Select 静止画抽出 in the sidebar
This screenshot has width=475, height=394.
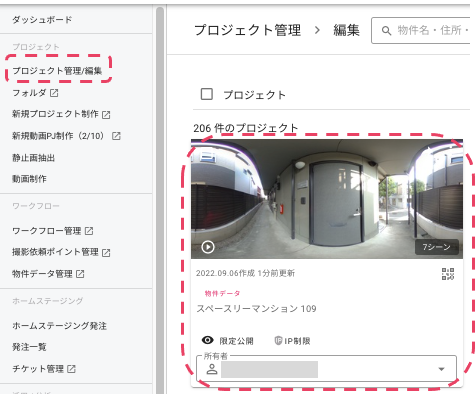(x=33, y=158)
